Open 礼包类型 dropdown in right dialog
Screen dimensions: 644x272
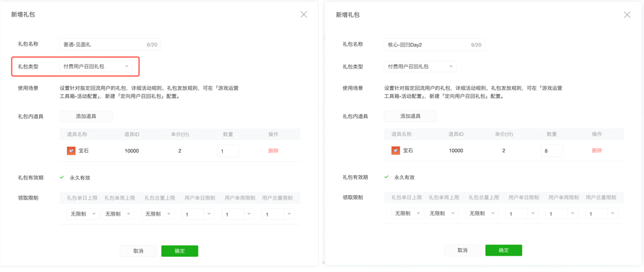coord(420,66)
